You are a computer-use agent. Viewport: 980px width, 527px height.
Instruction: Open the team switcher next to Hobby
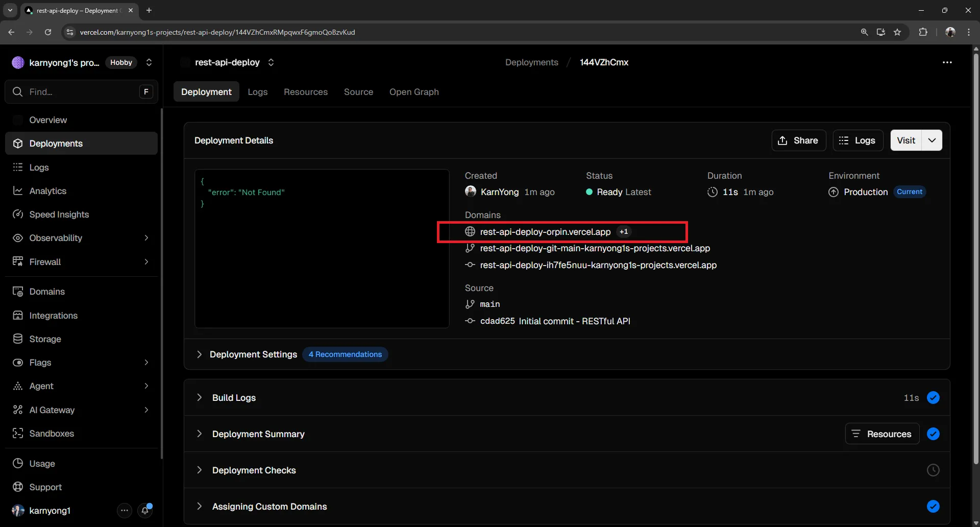149,62
